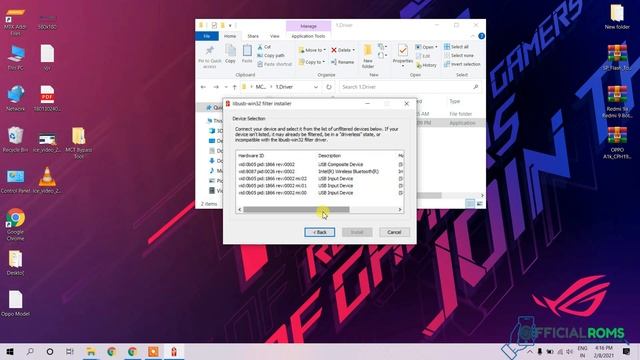Viewport: 640px width, 360px height.
Task: Select the New folder desktop icon
Action: (x=617, y=17)
